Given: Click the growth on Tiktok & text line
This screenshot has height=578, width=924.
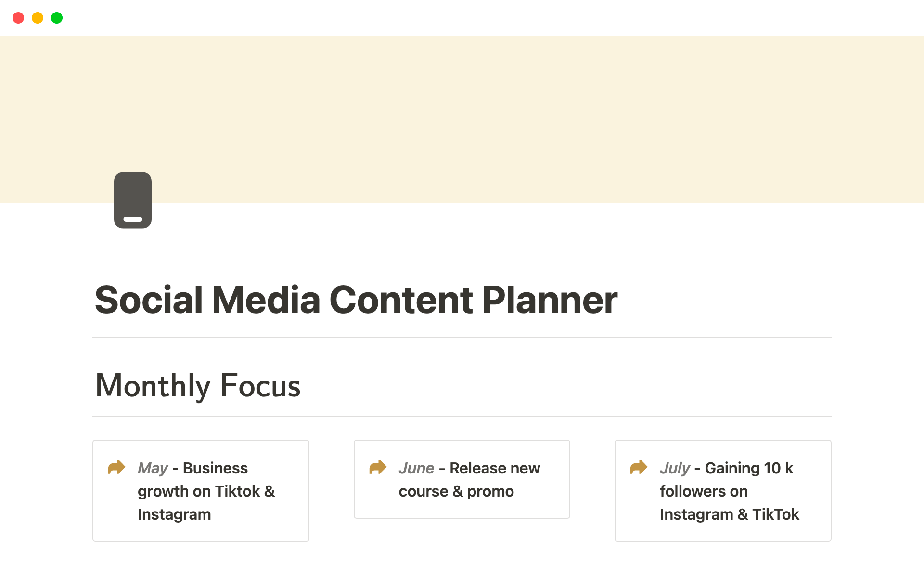Looking at the screenshot, I should pos(206,491).
